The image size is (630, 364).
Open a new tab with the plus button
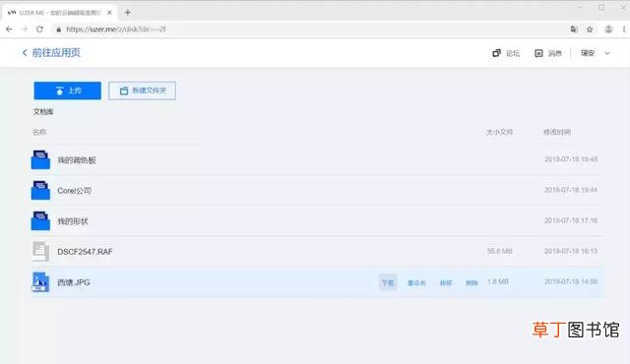pyautogui.click(x=128, y=13)
